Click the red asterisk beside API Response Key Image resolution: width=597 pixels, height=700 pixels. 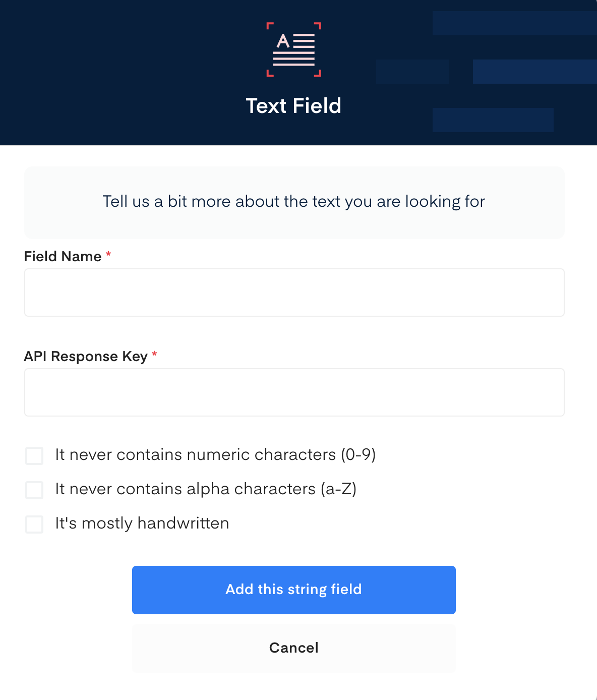pos(154,355)
